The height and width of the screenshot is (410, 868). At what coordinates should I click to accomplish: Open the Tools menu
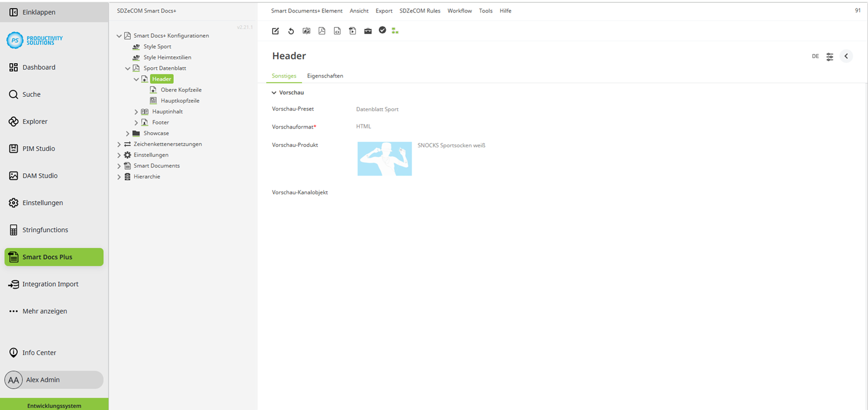click(486, 11)
